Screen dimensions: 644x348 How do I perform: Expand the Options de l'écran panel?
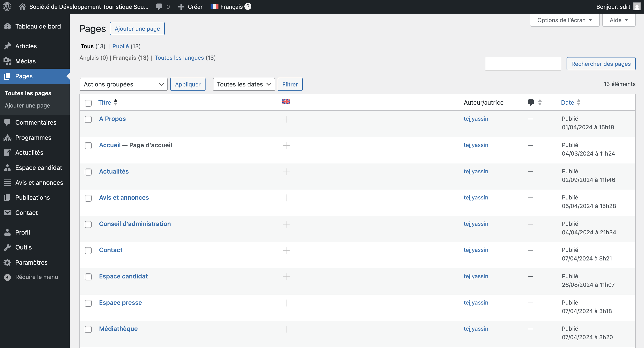[x=564, y=20]
